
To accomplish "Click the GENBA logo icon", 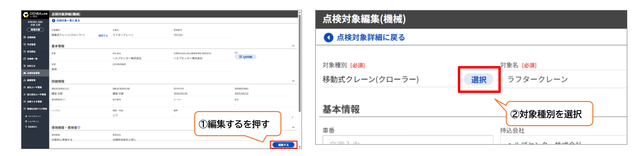I will (x=25, y=15).
